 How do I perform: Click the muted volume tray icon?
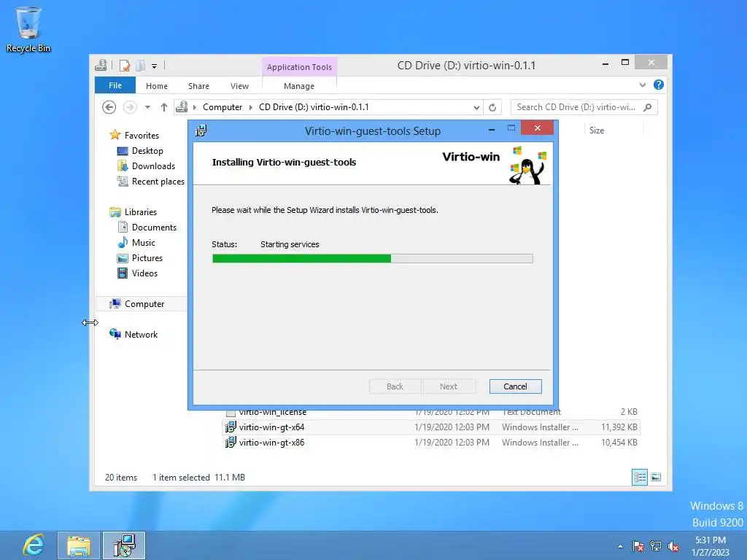pos(673,546)
